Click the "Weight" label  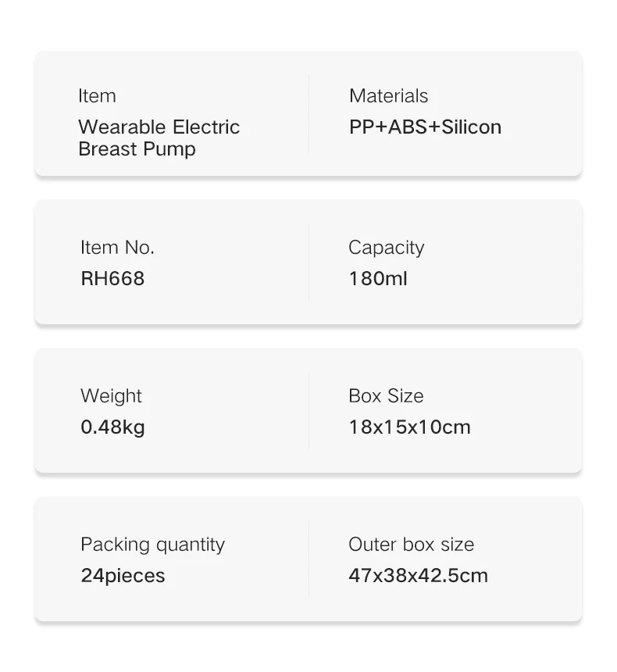click(x=112, y=396)
